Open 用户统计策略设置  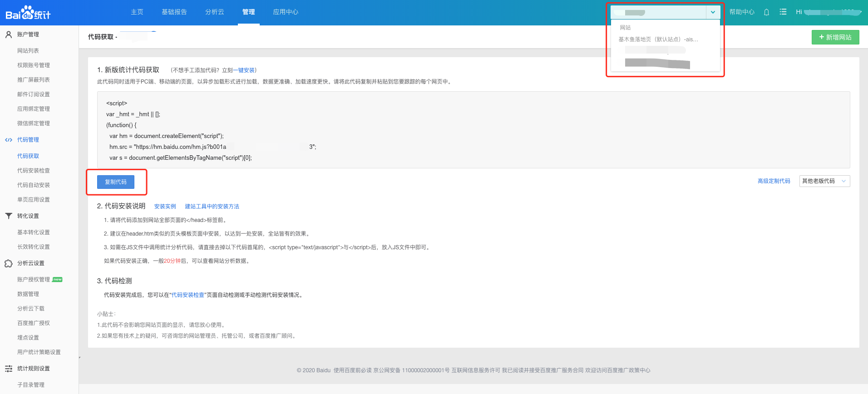(x=39, y=352)
